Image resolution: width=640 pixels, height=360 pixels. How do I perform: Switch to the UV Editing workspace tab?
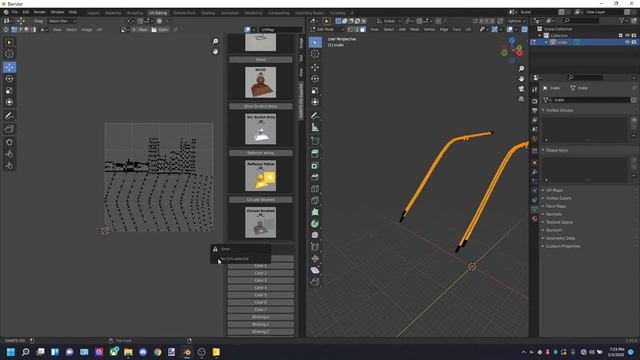[158, 13]
